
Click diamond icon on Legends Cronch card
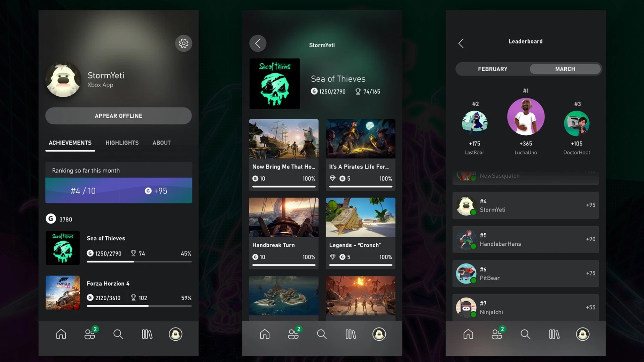tap(332, 257)
